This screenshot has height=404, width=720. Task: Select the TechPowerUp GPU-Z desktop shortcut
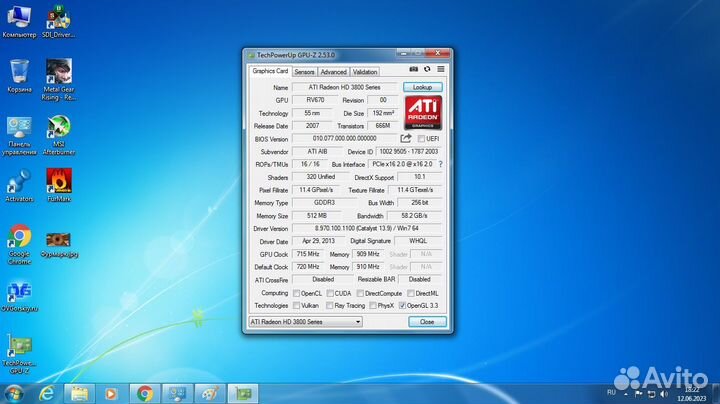(x=19, y=354)
